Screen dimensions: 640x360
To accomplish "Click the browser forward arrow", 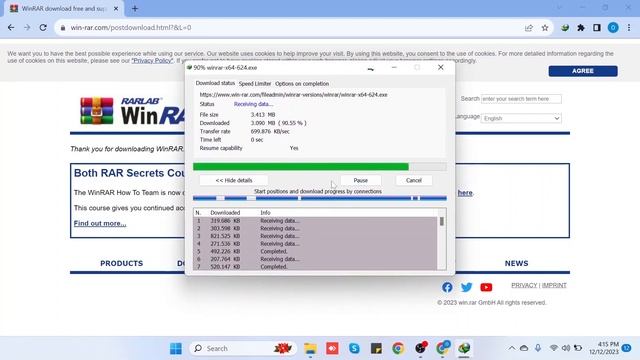I will point(27,28).
